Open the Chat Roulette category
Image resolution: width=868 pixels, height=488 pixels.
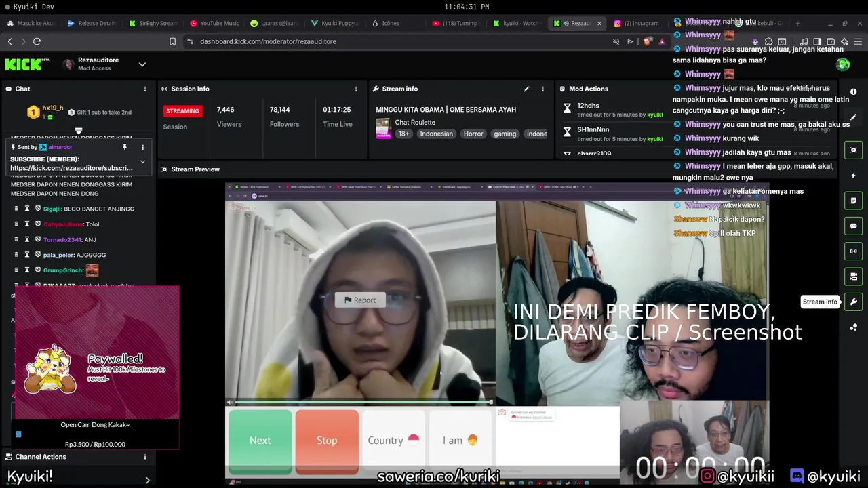(415, 123)
